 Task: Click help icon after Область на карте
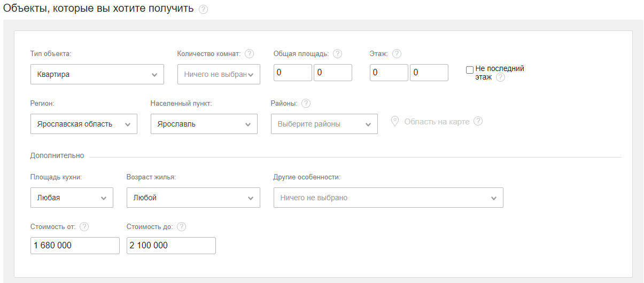pyautogui.click(x=478, y=121)
